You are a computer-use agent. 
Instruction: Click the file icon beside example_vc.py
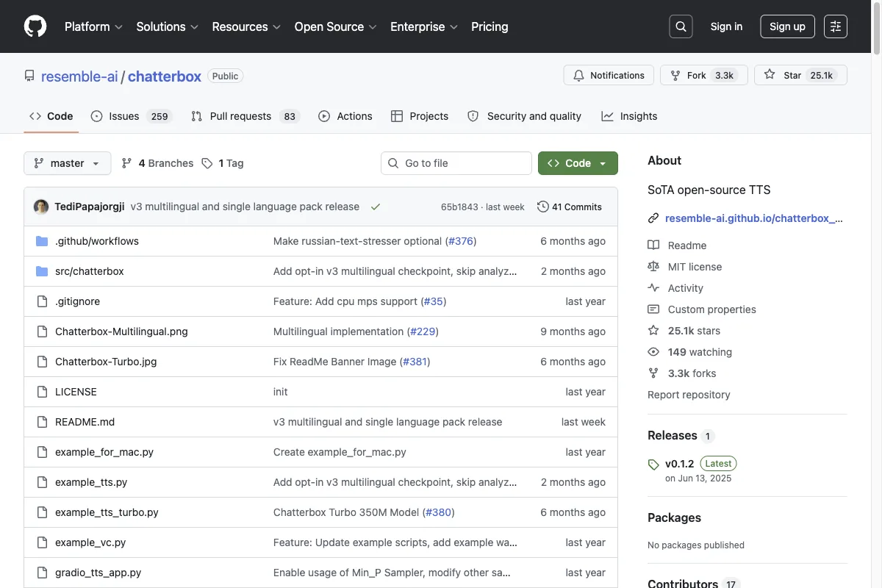pyautogui.click(x=42, y=542)
